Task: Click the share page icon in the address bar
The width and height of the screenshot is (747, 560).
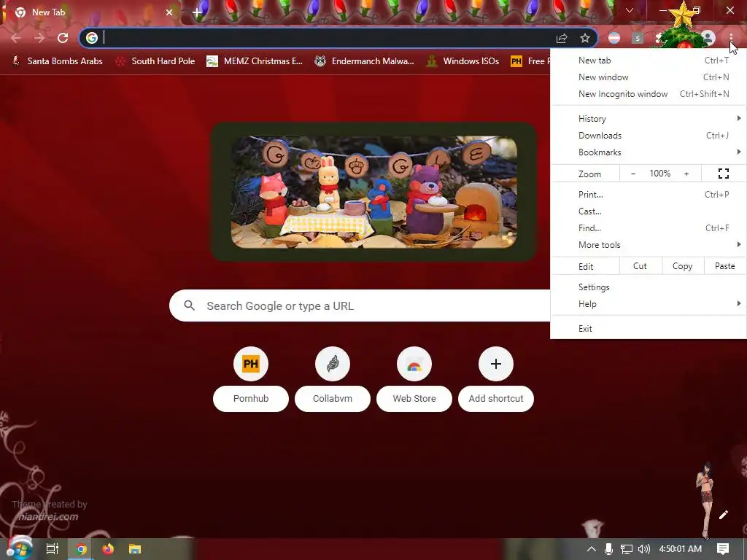Action: click(562, 38)
